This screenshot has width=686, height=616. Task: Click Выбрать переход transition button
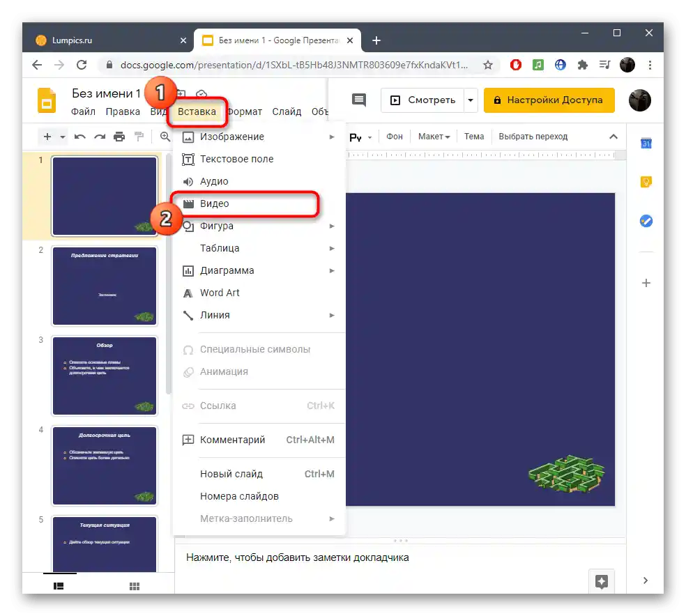click(x=533, y=137)
